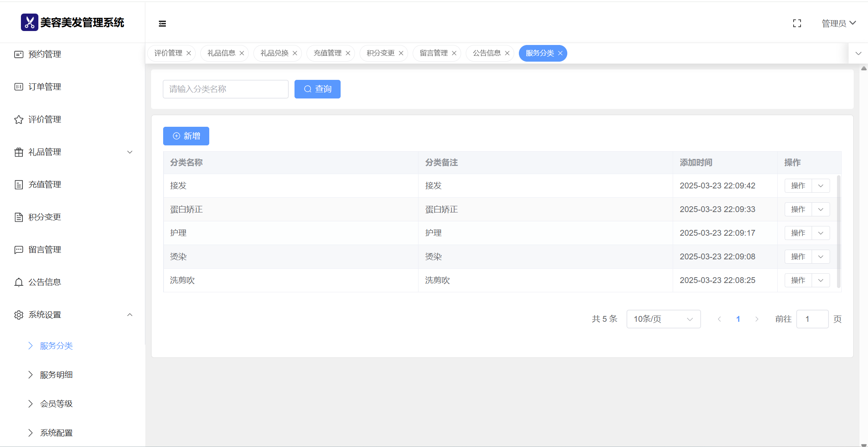Open 操作 dropdown arrow for 接发 row

coord(821,186)
